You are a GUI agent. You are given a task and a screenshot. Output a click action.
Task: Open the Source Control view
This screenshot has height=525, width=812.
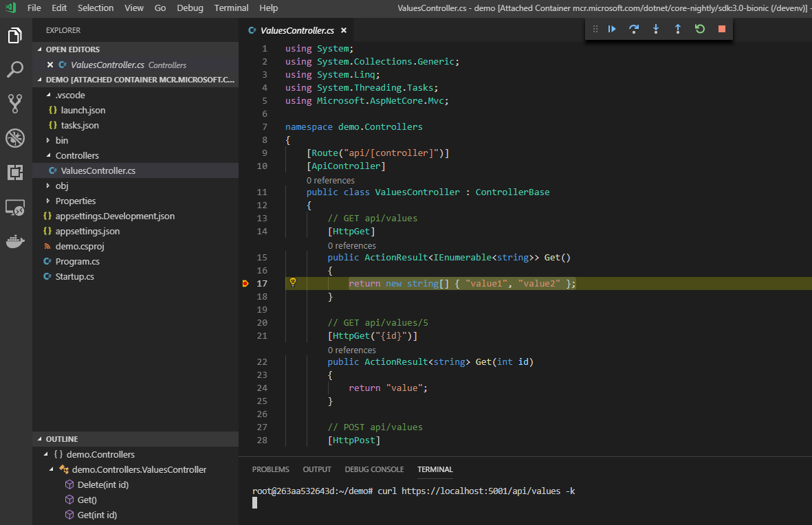click(x=15, y=103)
